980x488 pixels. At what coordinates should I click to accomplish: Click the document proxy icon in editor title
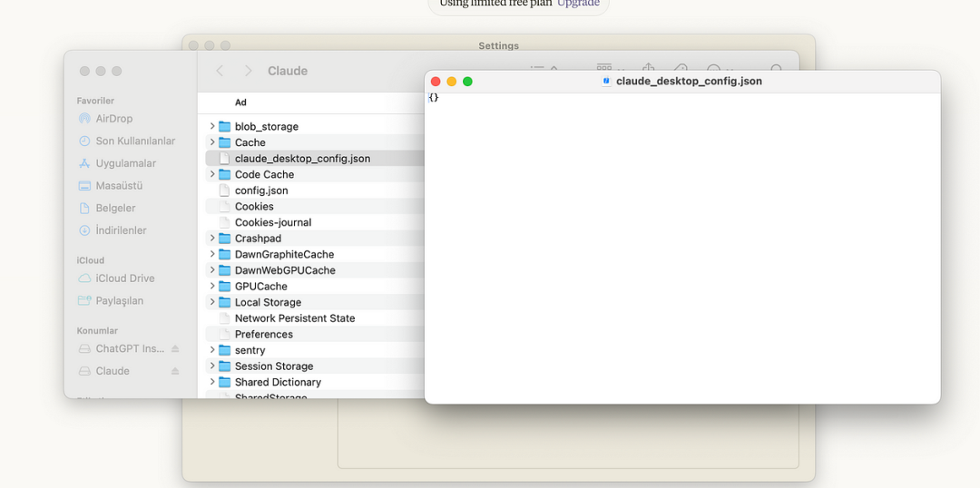click(605, 82)
